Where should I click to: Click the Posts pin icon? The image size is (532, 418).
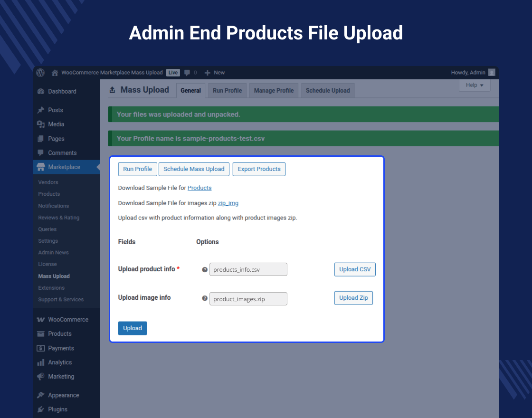click(x=41, y=110)
